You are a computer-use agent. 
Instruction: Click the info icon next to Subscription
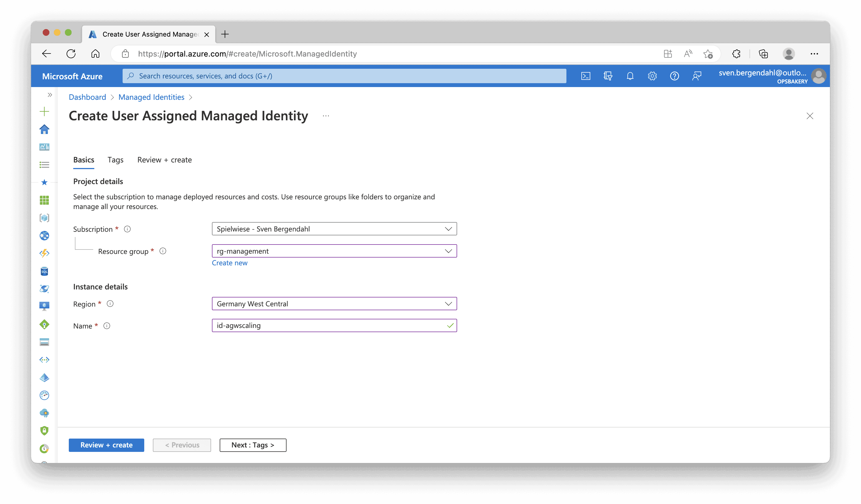(127, 229)
